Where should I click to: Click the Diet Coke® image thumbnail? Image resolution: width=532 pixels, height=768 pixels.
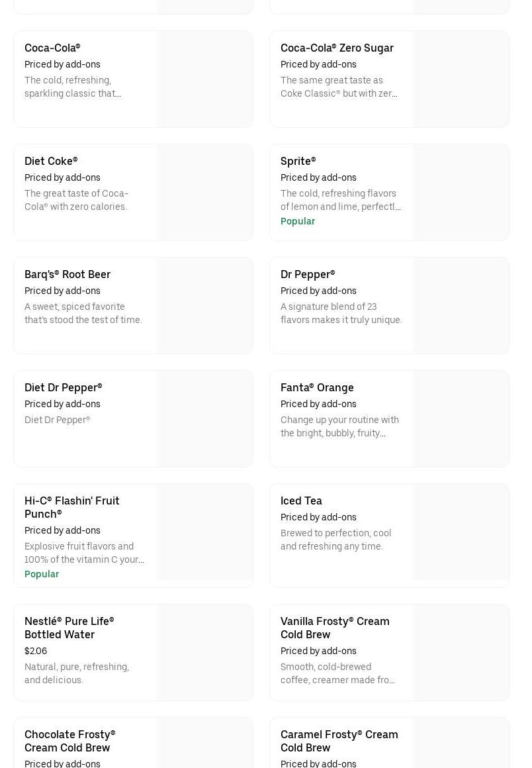[x=204, y=192]
